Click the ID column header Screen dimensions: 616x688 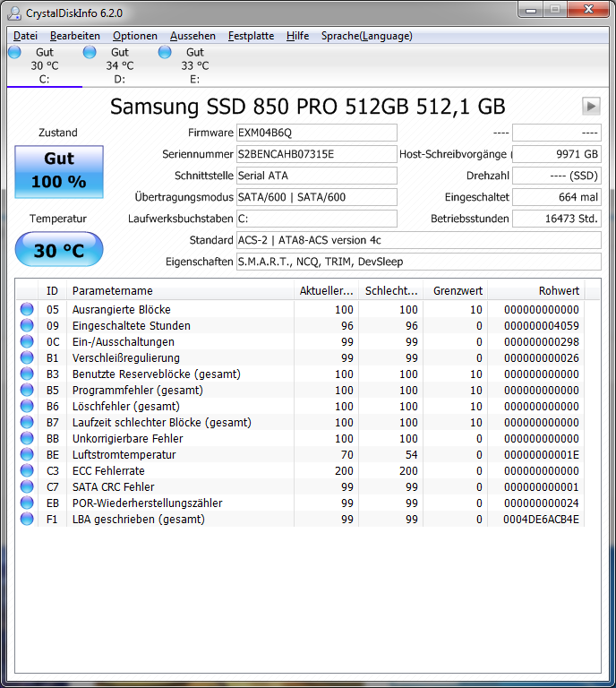tap(52, 291)
